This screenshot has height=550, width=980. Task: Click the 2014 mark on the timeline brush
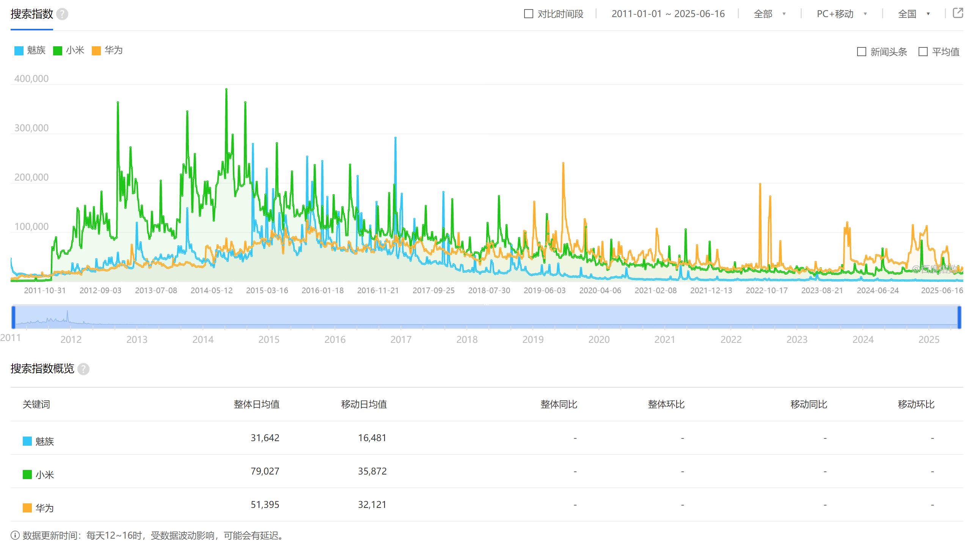pos(203,339)
